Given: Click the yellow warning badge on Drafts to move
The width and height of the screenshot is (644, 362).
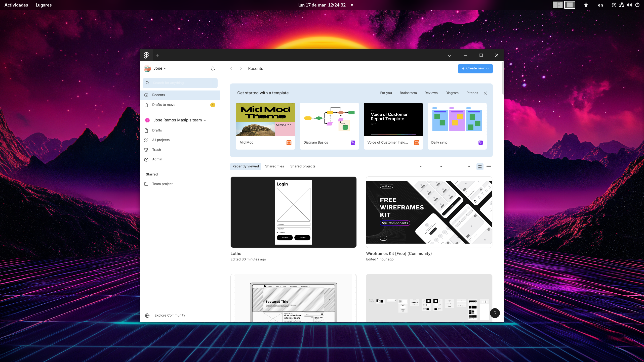Looking at the screenshot, I should point(213,105).
